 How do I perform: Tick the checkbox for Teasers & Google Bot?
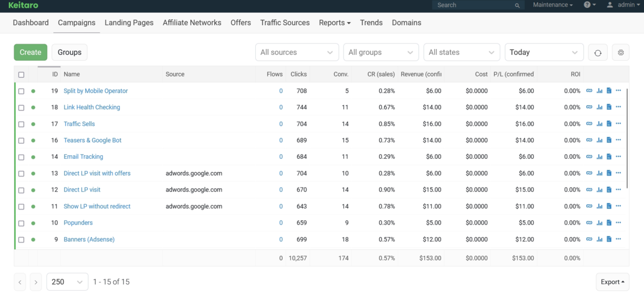coord(21,141)
